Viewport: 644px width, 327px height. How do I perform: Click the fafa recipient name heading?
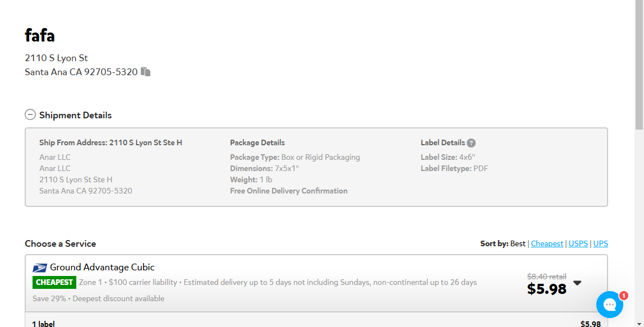[39, 35]
